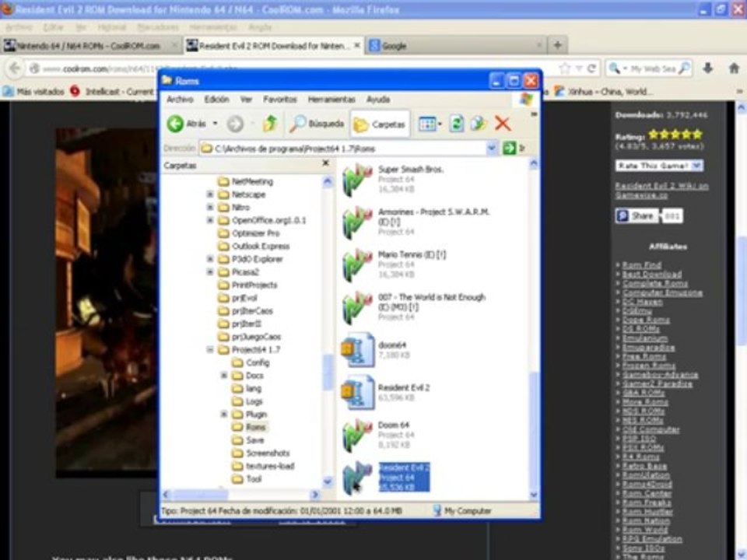Select the NetMeeting folder in tree
747x560 pixels.
pyautogui.click(x=246, y=181)
